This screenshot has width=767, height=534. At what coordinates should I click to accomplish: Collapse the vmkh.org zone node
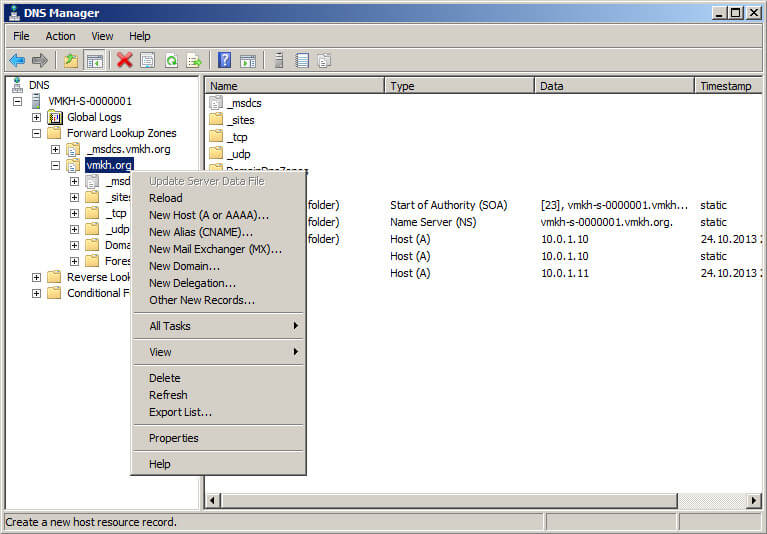click(x=55, y=166)
